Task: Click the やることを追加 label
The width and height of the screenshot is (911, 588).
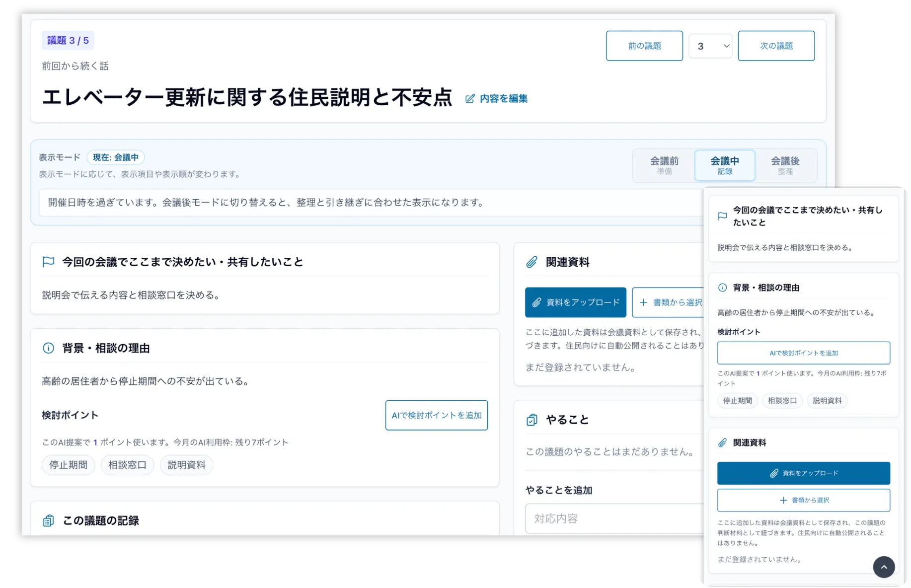Action: pos(559,490)
